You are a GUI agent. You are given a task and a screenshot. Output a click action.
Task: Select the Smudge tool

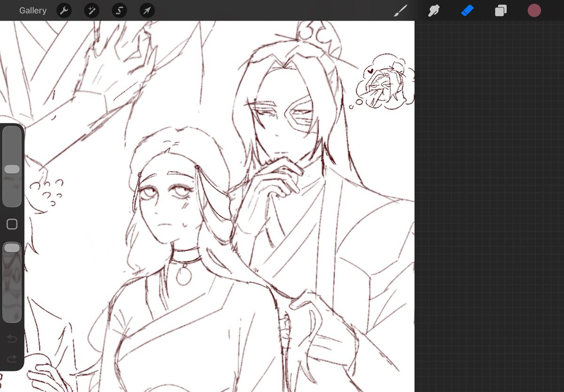(433, 10)
